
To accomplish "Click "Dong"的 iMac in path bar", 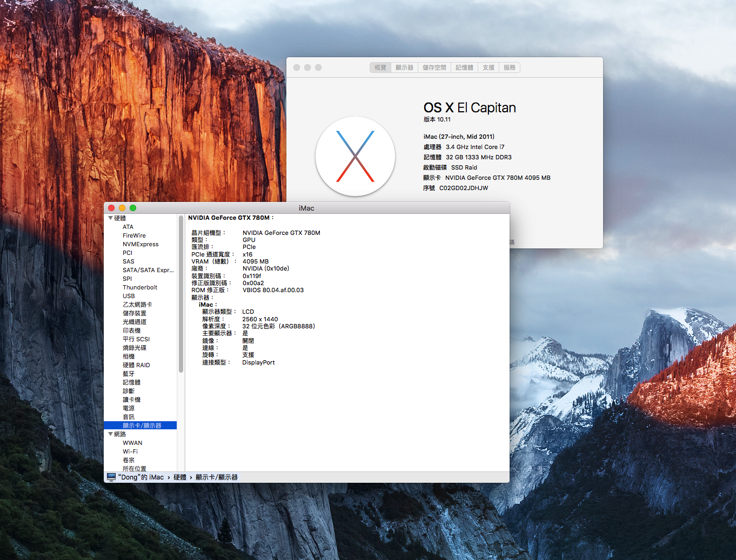I will click(140, 477).
